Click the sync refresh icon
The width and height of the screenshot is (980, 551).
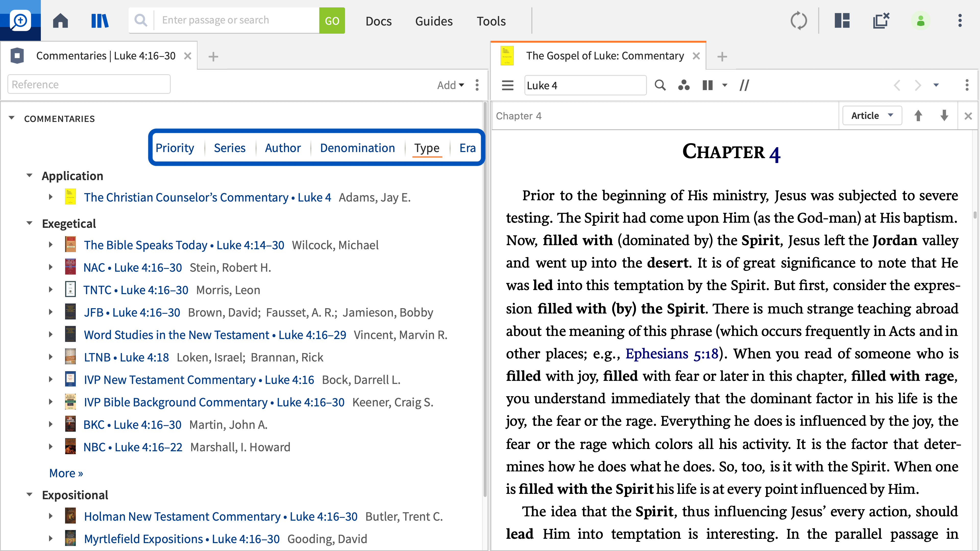[799, 20]
